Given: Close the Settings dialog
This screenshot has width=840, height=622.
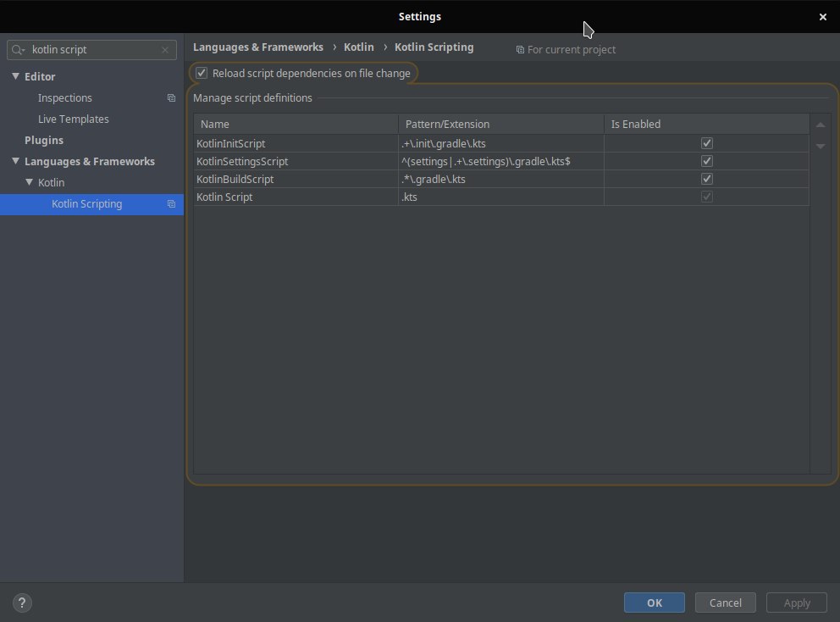Looking at the screenshot, I should click(x=823, y=17).
